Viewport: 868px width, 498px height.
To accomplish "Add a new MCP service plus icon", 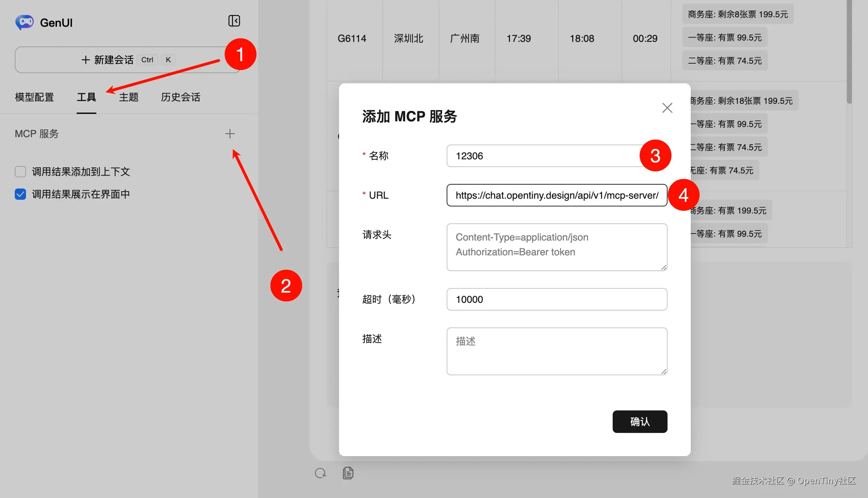I will 230,134.
